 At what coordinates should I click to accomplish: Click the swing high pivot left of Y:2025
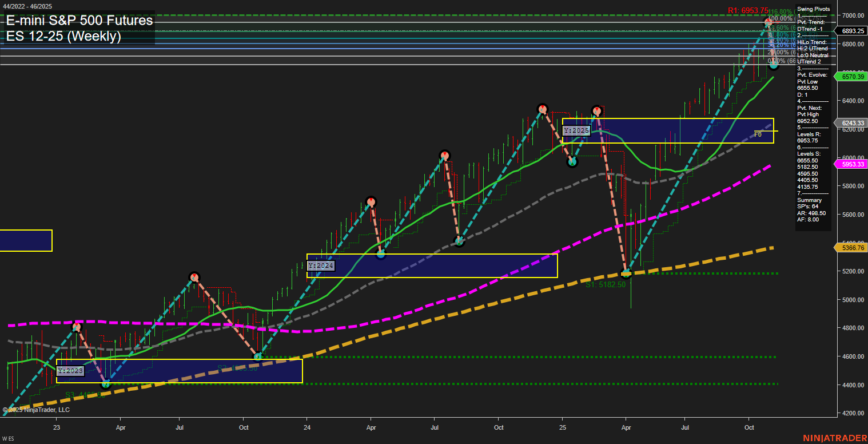coord(543,109)
